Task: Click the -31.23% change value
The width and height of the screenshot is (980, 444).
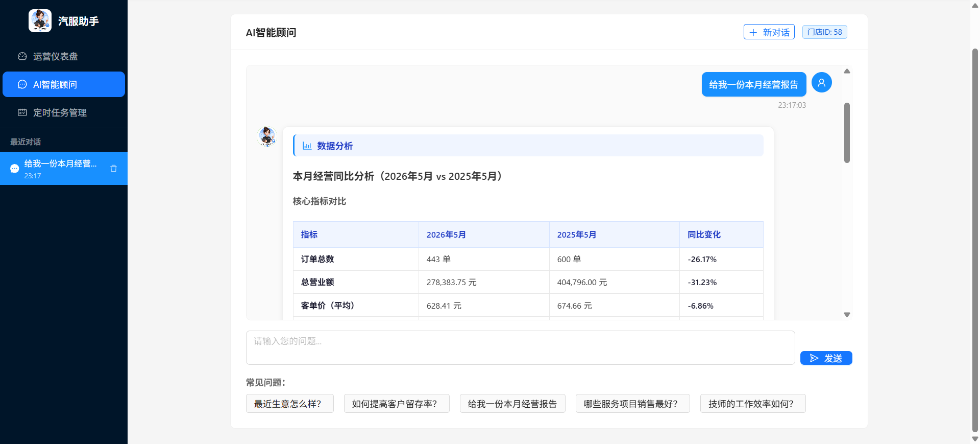Action: point(702,282)
